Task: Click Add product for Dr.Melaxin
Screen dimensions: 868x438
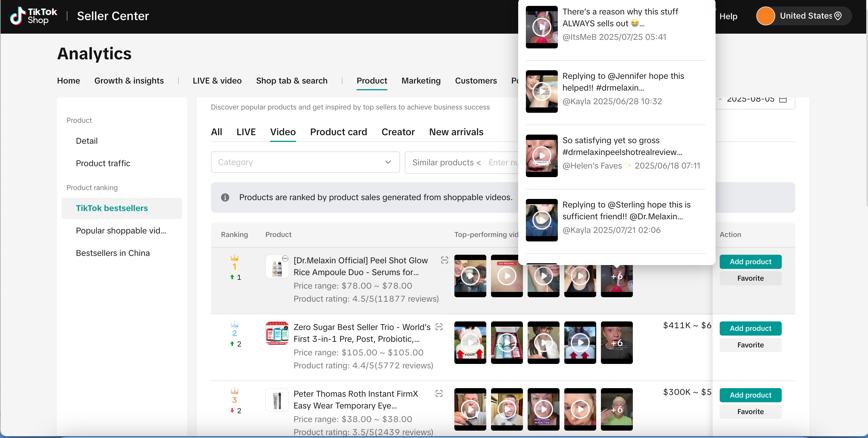Action: pyautogui.click(x=750, y=262)
